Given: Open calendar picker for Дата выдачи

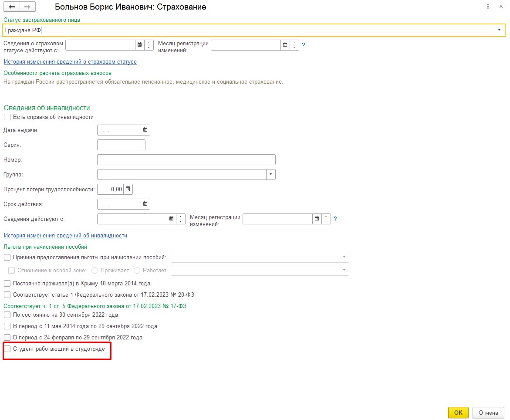Looking at the screenshot, I should pos(145,130).
